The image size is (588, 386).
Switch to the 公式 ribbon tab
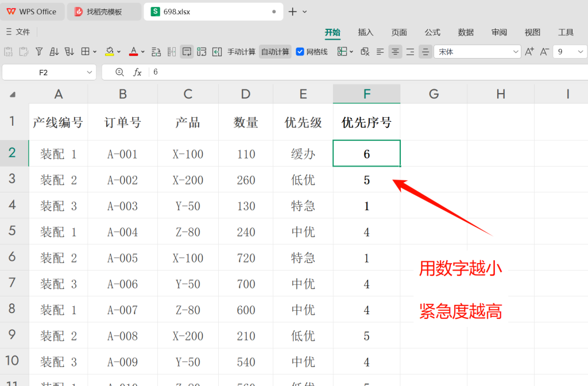[432, 32]
